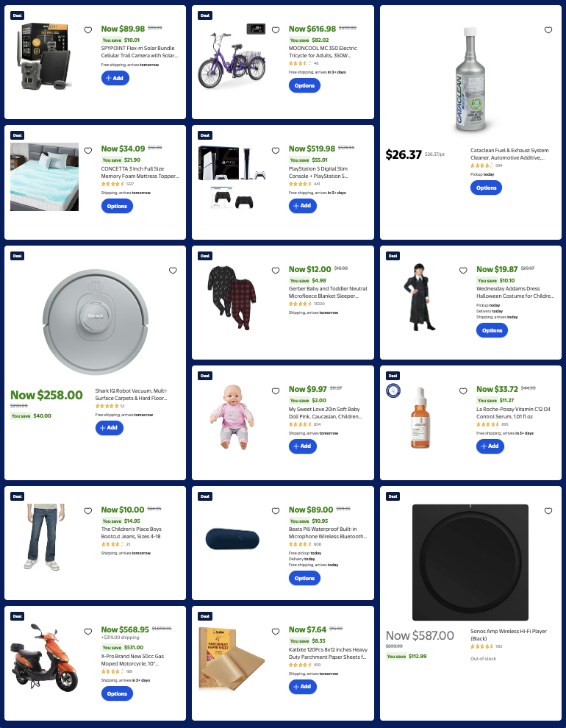Click the Deal badge on SPYPOINT camera
Image resolution: width=566 pixels, height=728 pixels.
17,15
